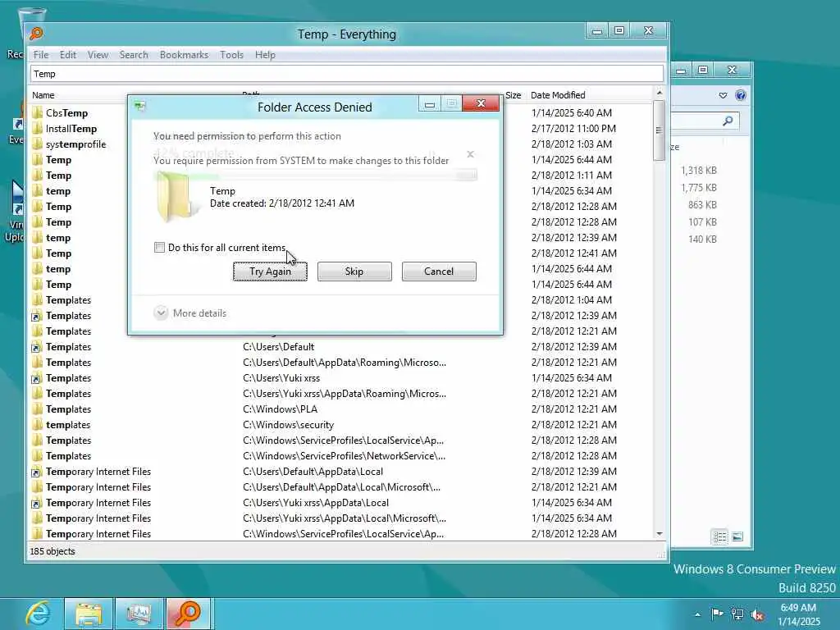840x630 pixels.
Task: Cancel copy progress with small x icon
Action: tap(470, 154)
